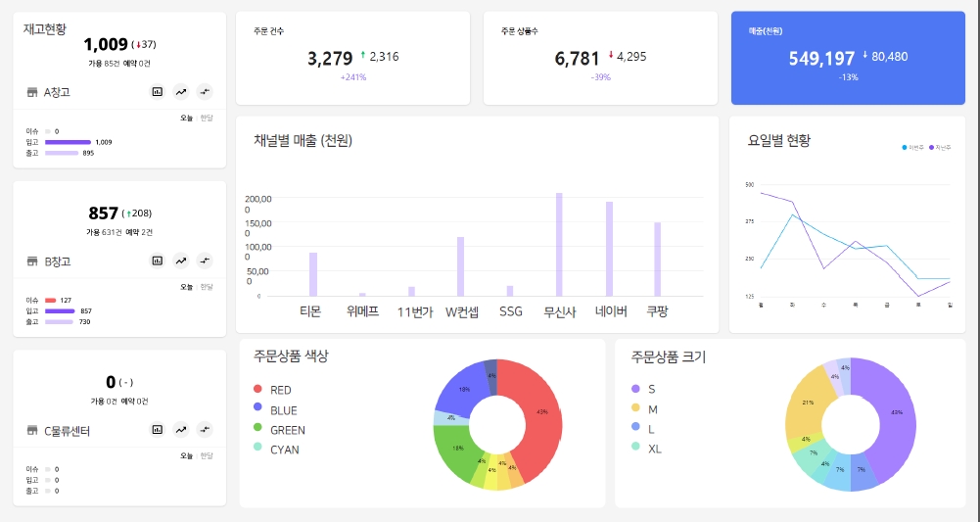Click the A창고 warehouse name
The height and width of the screenshot is (522, 980).
point(57,92)
